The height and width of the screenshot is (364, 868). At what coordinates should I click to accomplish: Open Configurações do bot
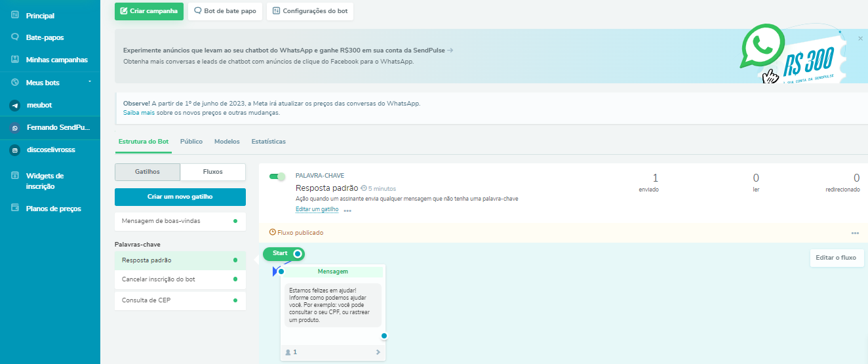pyautogui.click(x=309, y=11)
